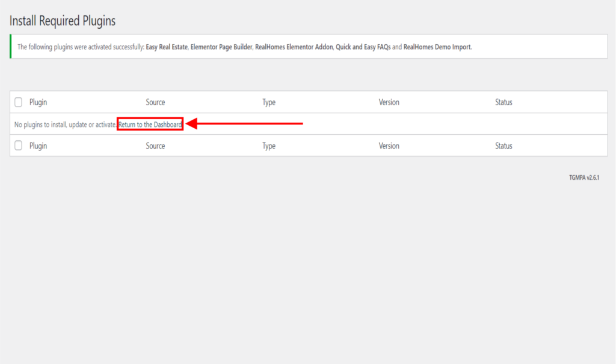Click the Install Required Plugins page heading
Viewport: 616px width, 364px height.
click(x=63, y=21)
